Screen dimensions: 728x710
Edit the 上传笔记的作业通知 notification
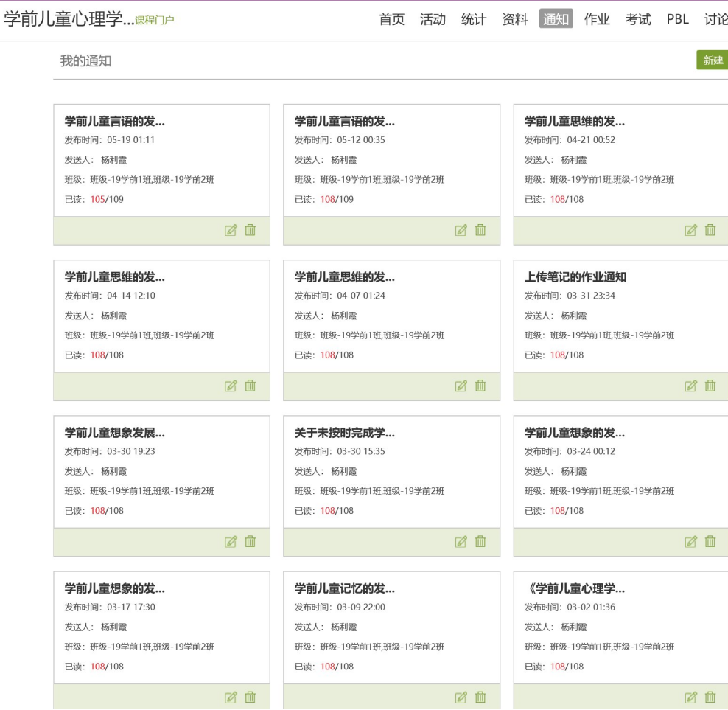pyautogui.click(x=691, y=386)
